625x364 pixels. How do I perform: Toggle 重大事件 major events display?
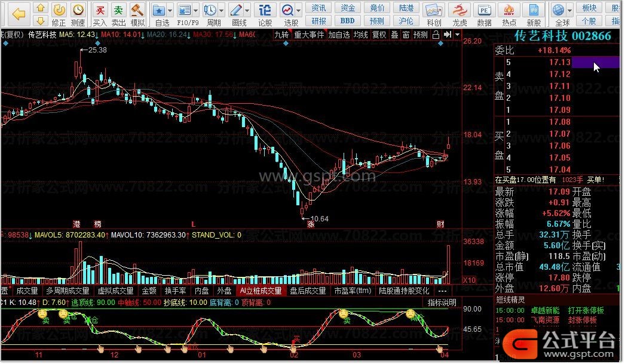[x=309, y=35]
